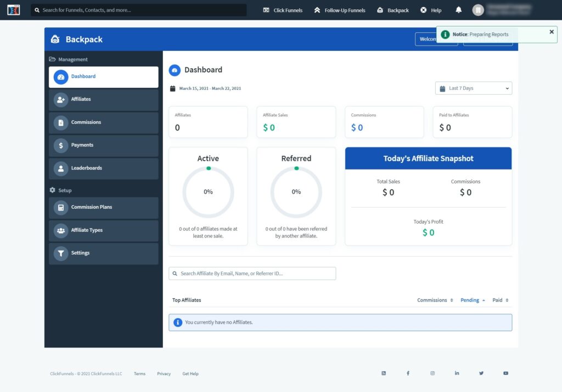Viewport: 562px width, 392px height.
Task: Open the Help menu
Action: pyautogui.click(x=431, y=10)
